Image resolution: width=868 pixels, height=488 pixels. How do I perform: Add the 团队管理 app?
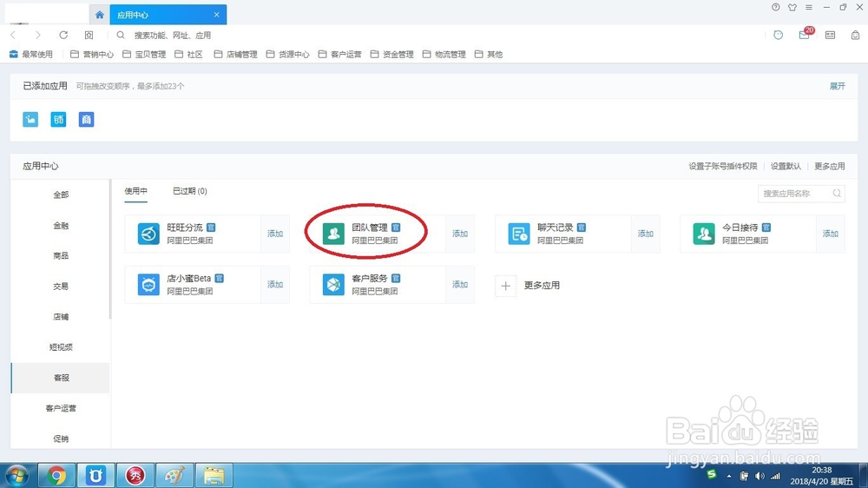(x=460, y=234)
